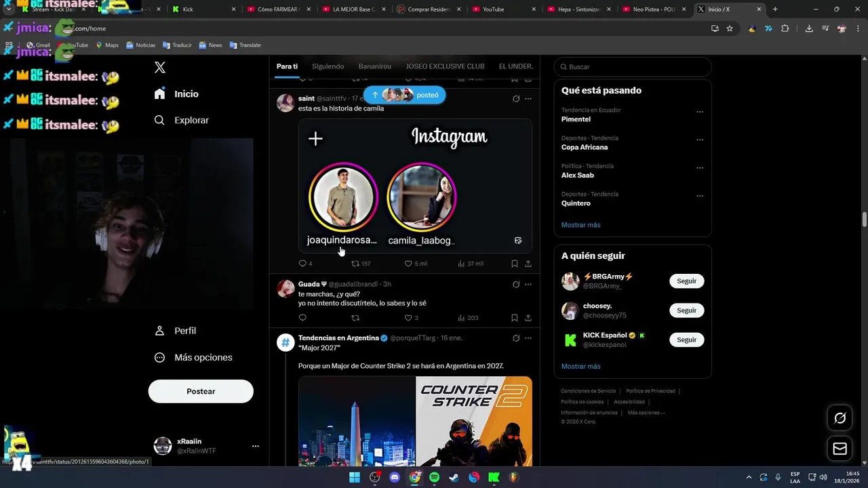Open Perfil from the sidebar
Screen dimensions: 868x488
(x=176, y=331)
